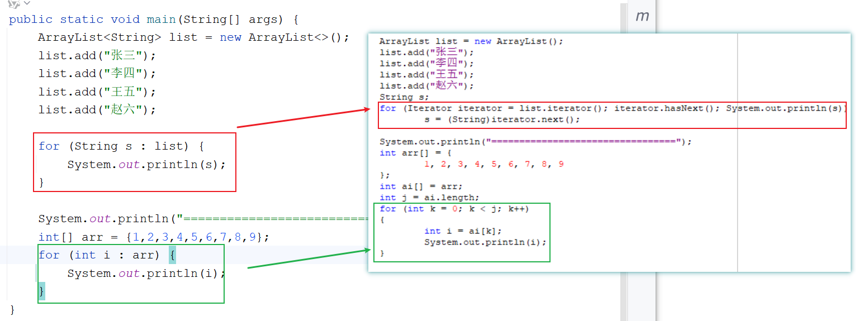
Task: Click the editor's vertical scrollbar track
Action: (x=623, y=167)
